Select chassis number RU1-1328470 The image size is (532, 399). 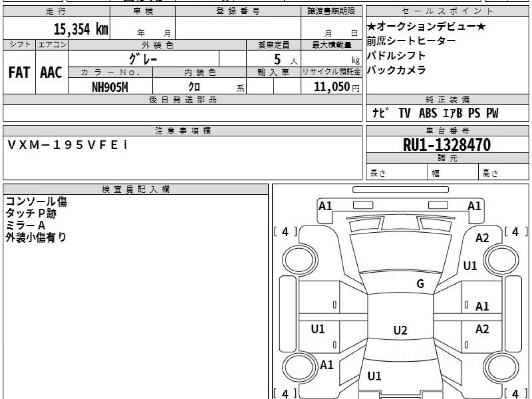pyautogui.click(x=446, y=145)
